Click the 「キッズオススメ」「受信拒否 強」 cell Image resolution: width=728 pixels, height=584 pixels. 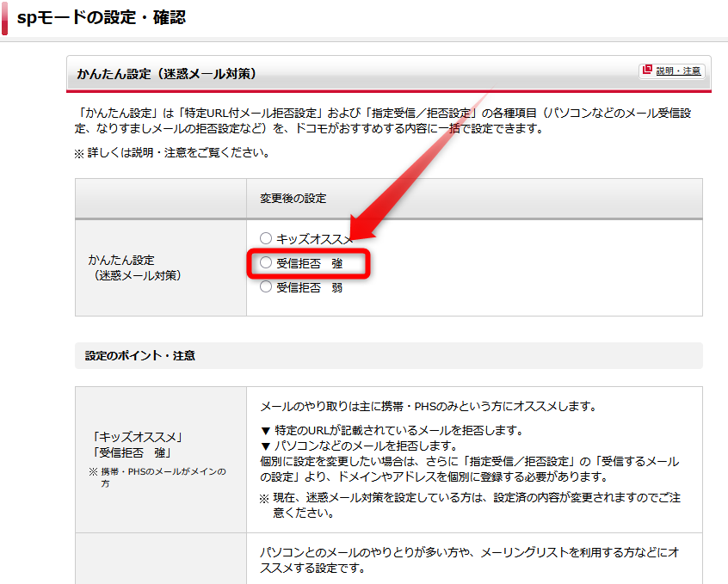pyautogui.click(x=161, y=459)
